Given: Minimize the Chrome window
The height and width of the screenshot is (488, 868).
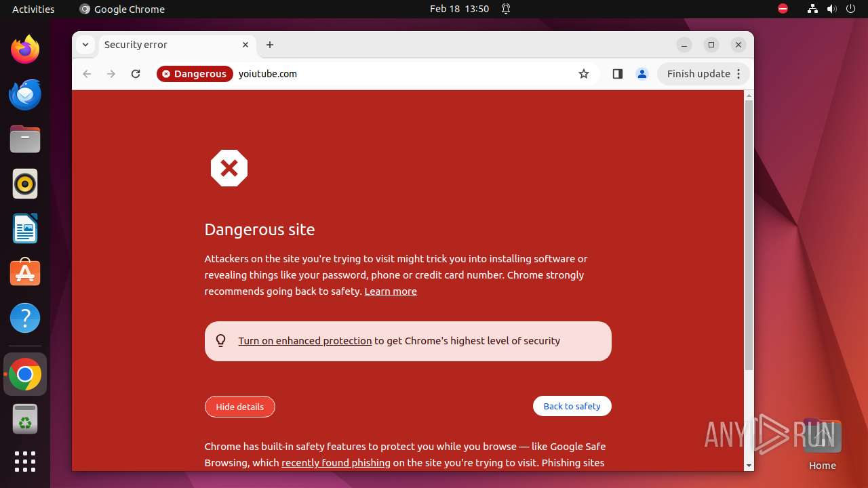Looking at the screenshot, I should 684,45.
